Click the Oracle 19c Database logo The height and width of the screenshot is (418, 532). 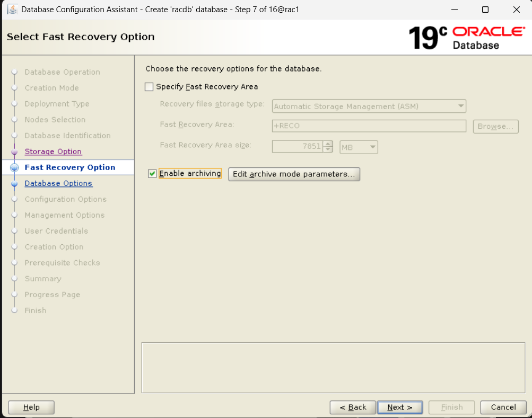click(467, 38)
